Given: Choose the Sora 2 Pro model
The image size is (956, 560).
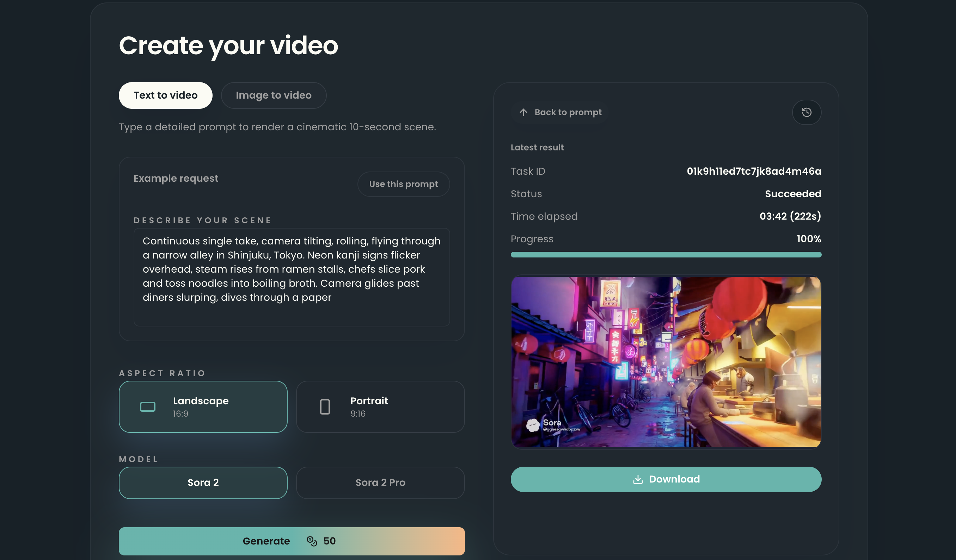Looking at the screenshot, I should [380, 483].
